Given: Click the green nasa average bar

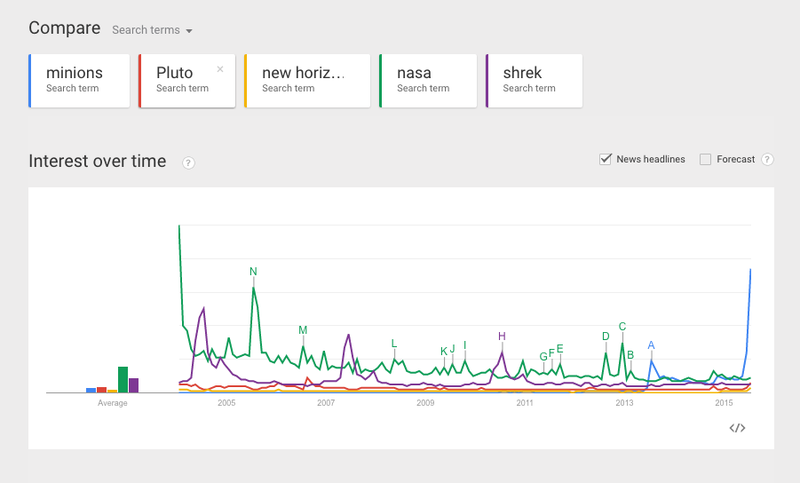Looking at the screenshot, I should (x=123, y=380).
